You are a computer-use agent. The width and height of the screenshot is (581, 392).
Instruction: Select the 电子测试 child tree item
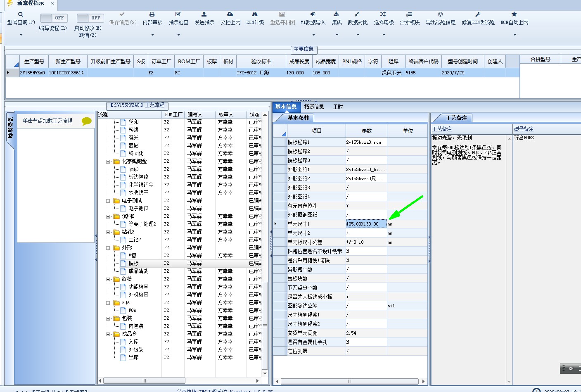[138, 208]
